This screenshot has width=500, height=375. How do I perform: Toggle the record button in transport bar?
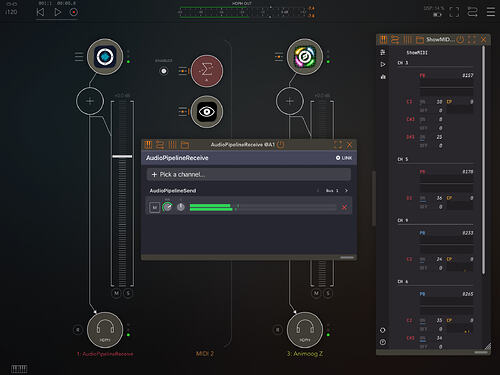point(74,12)
